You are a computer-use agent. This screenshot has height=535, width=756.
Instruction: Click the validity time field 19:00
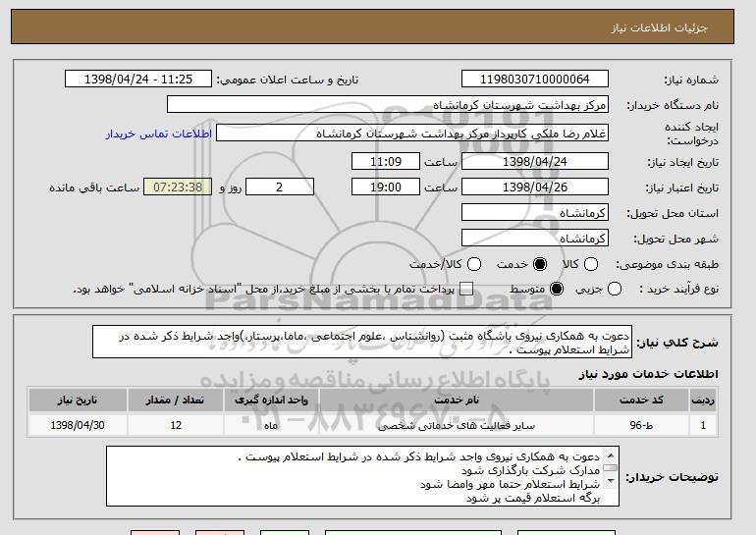(x=386, y=187)
